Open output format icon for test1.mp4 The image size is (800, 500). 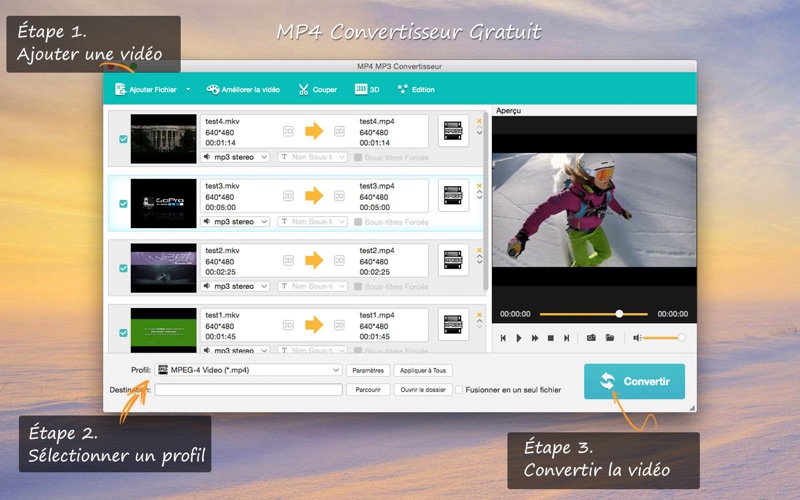pos(453,324)
